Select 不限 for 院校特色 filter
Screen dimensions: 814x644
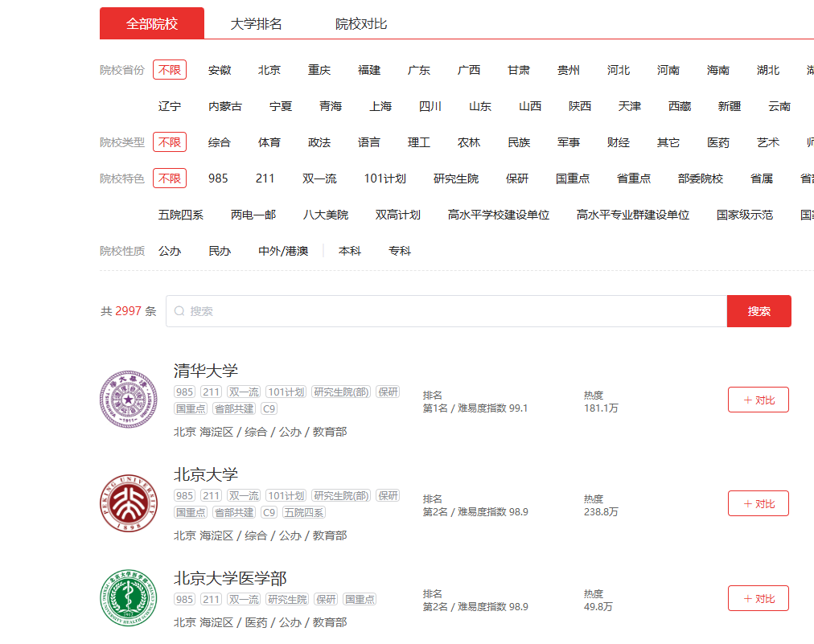[x=169, y=178]
